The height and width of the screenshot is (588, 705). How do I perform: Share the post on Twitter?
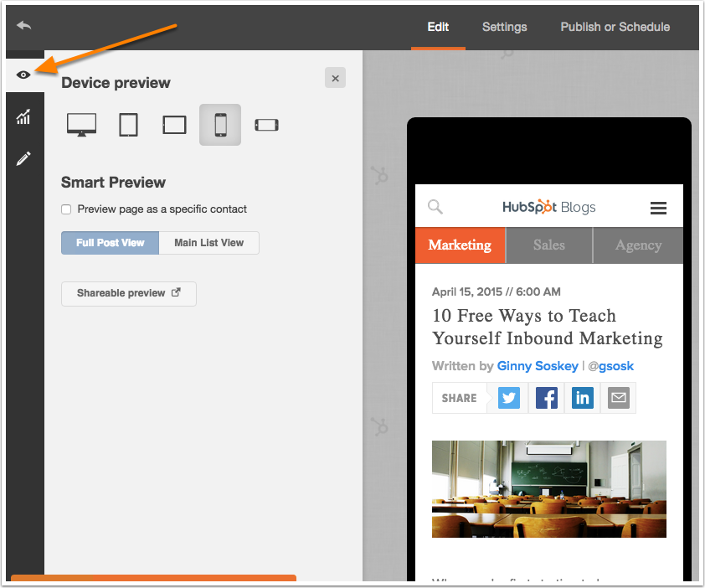(509, 398)
